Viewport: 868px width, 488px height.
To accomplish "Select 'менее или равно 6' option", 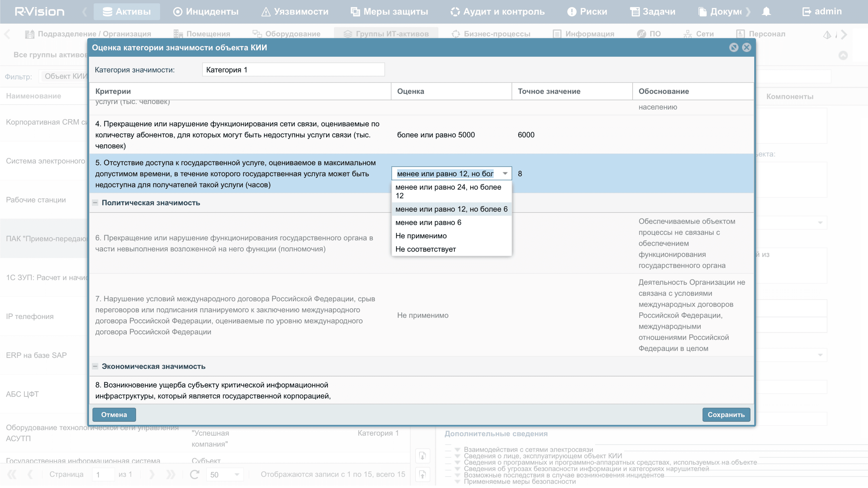I will coord(452,222).
